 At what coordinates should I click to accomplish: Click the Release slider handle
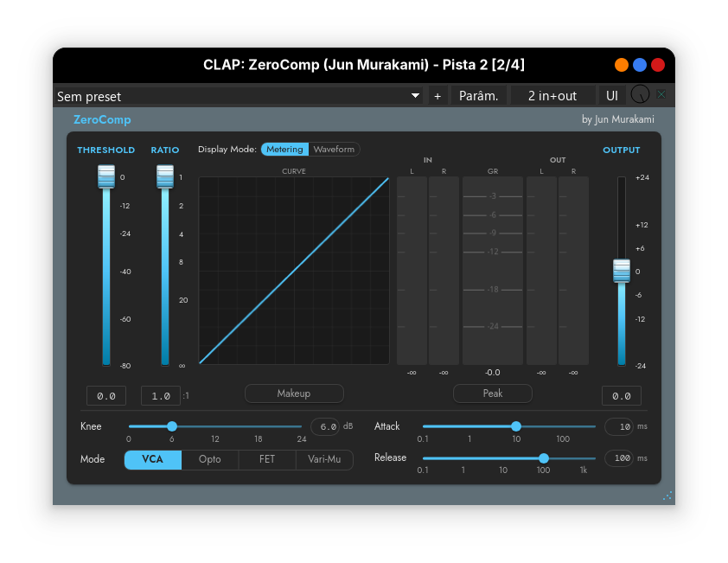544,458
